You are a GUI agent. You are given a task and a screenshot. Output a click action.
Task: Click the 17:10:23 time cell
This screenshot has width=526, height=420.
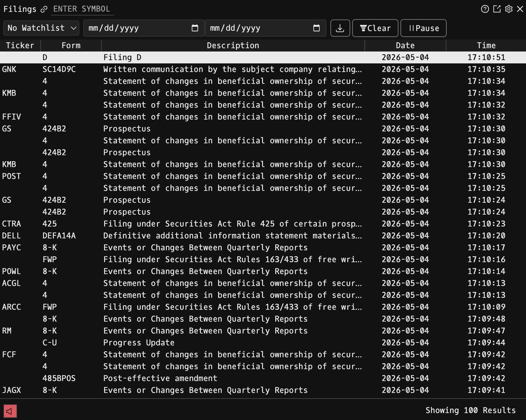486,224
